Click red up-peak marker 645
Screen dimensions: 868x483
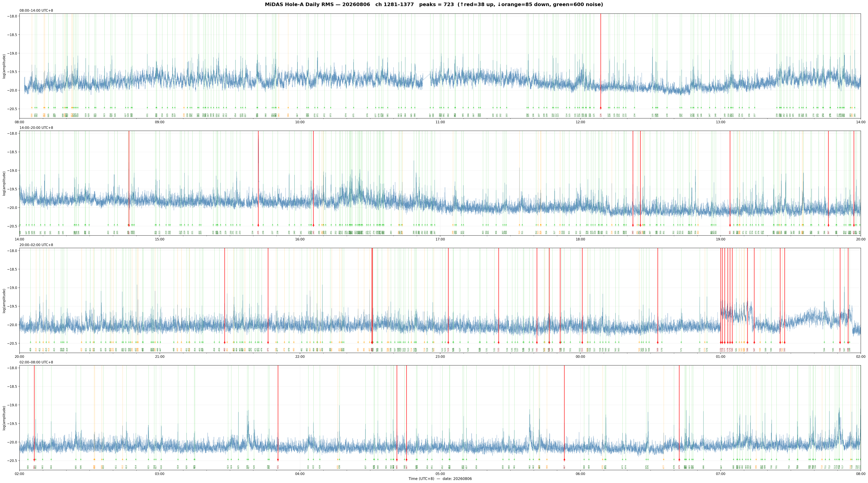pos(397,459)
